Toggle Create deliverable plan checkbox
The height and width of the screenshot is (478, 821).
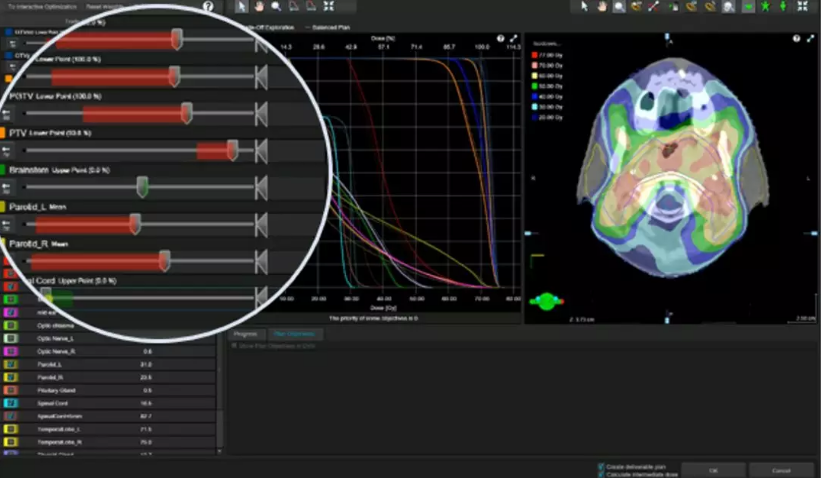(600, 465)
